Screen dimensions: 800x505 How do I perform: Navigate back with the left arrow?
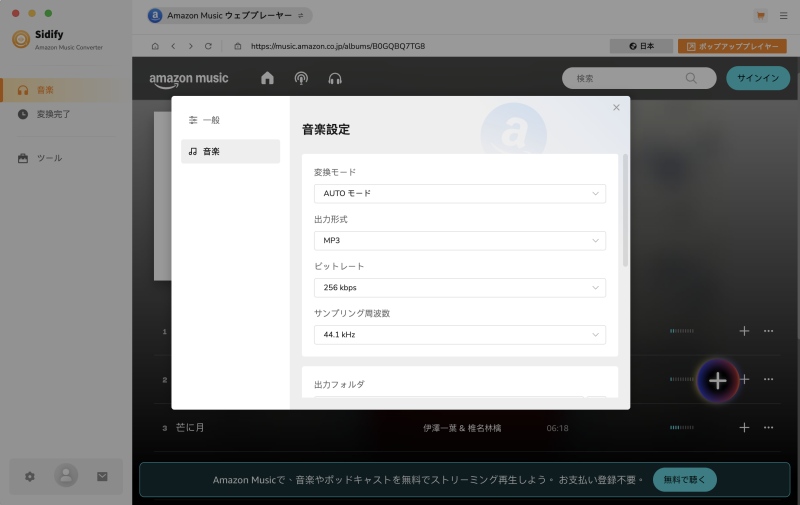click(173, 46)
